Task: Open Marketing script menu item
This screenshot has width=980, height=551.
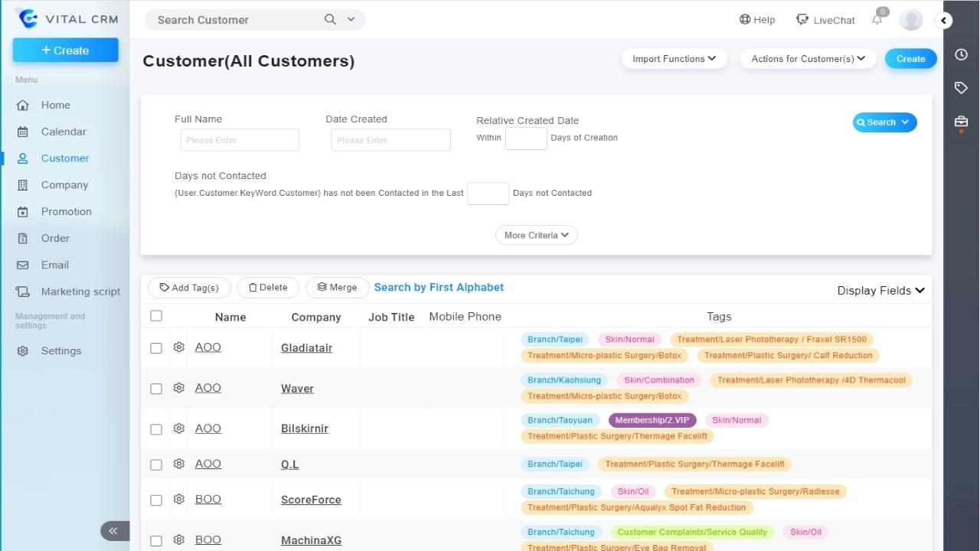Action: pyautogui.click(x=80, y=292)
